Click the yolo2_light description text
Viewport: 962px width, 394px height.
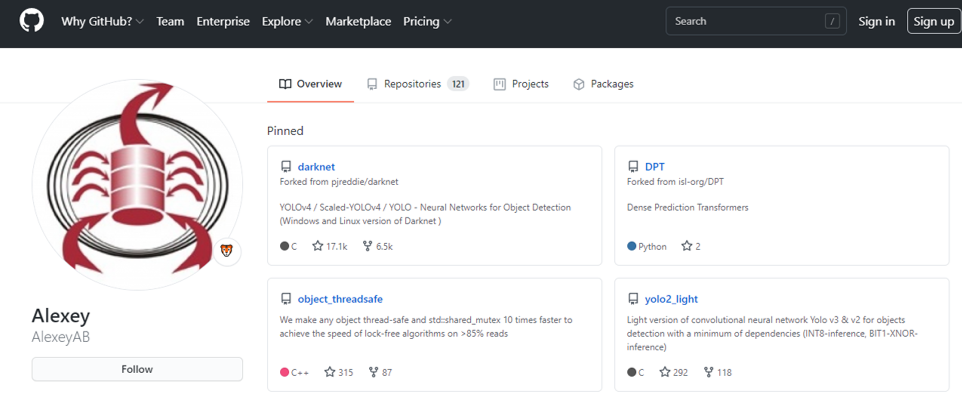[x=772, y=333]
